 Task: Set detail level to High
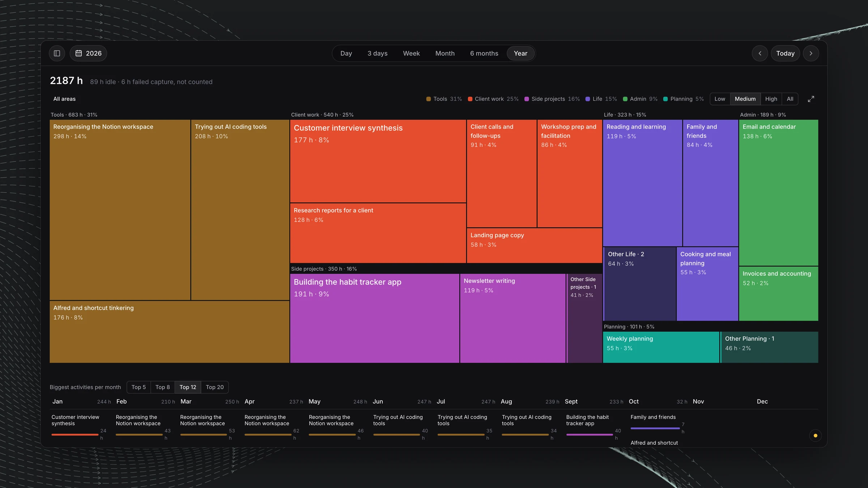point(771,99)
